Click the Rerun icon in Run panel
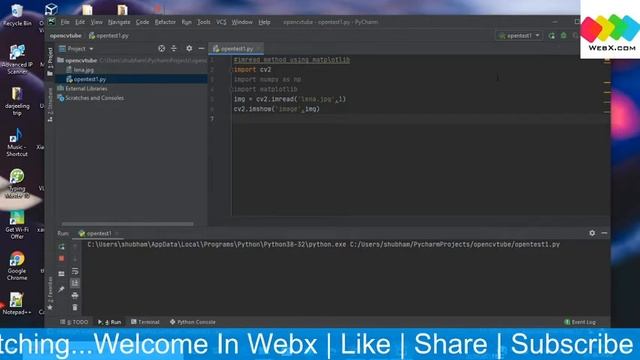The width and height of the screenshot is (640, 360). [61, 247]
